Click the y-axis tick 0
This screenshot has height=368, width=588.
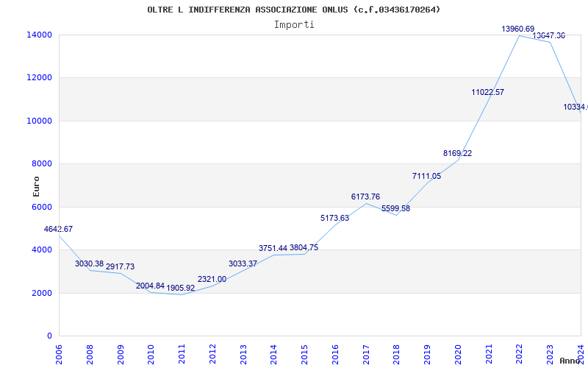point(49,336)
